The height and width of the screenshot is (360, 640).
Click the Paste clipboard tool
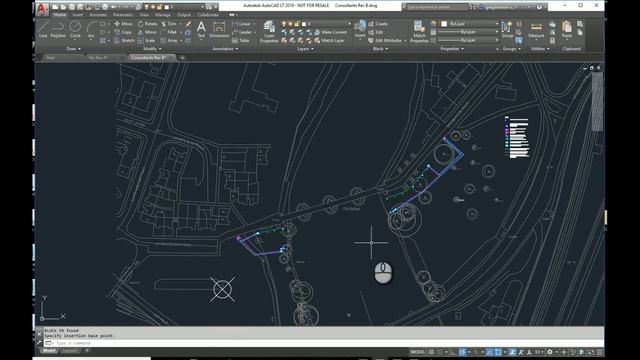pyautogui.click(x=567, y=29)
